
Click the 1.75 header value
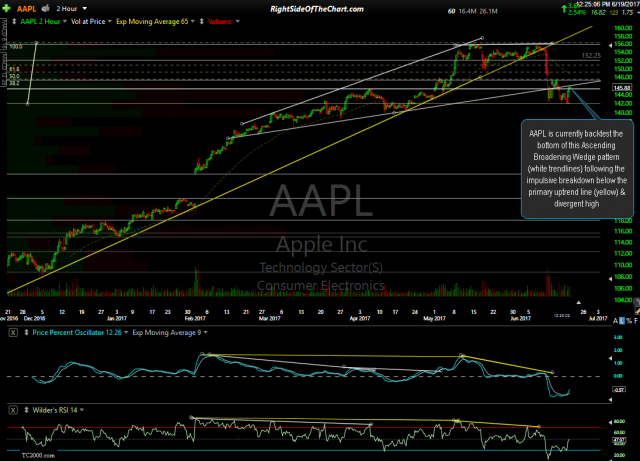[627, 13]
